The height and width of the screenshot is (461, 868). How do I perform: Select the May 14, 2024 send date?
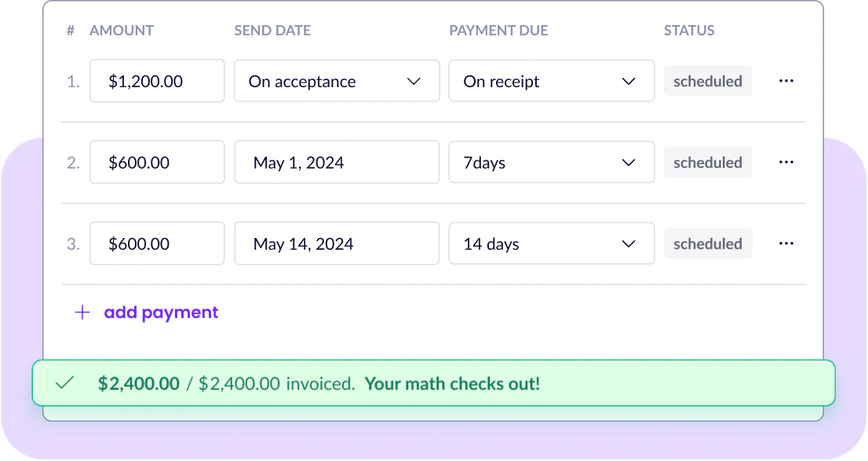(337, 243)
